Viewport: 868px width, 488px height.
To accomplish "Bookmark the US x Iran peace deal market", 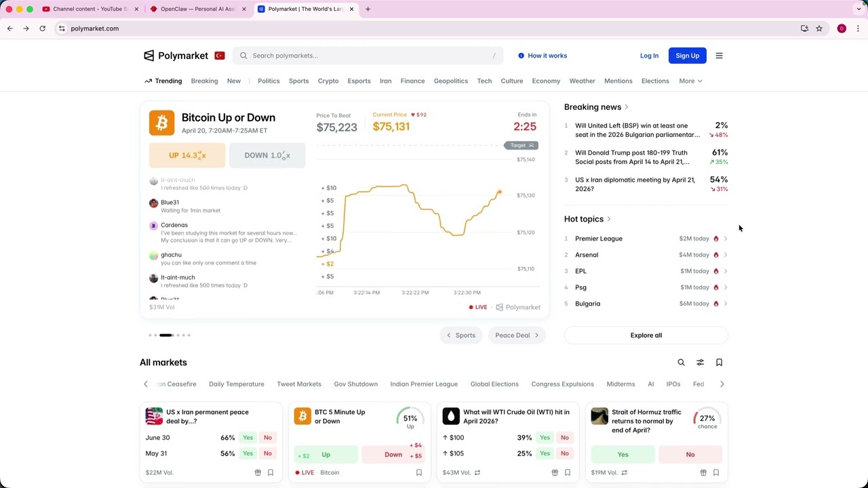I will [270, 472].
